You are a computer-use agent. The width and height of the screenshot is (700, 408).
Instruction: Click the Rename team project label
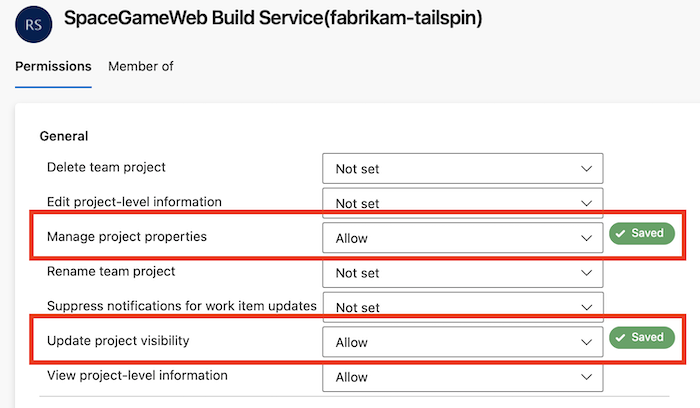[111, 271]
